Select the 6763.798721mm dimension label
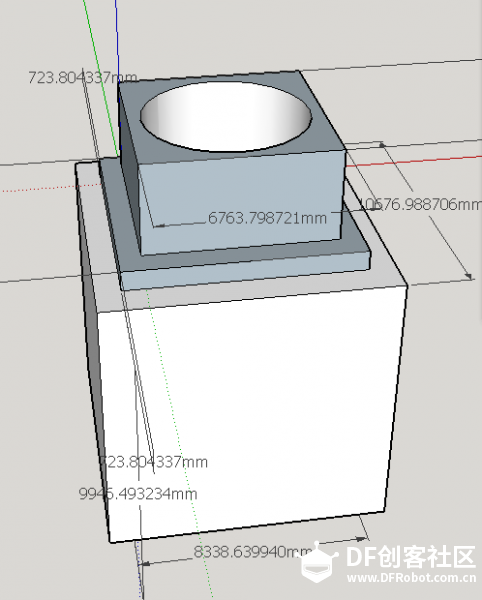This screenshot has height=600, width=482. [x=267, y=218]
